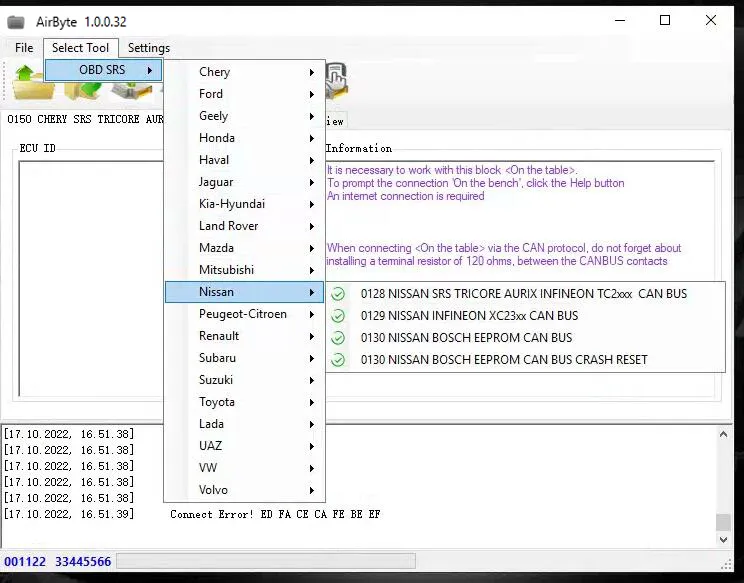This screenshot has height=583, width=744.
Task: Select 0129 NISSAN INFINEON XC23xx CAN BUS
Action: tap(469, 316)
